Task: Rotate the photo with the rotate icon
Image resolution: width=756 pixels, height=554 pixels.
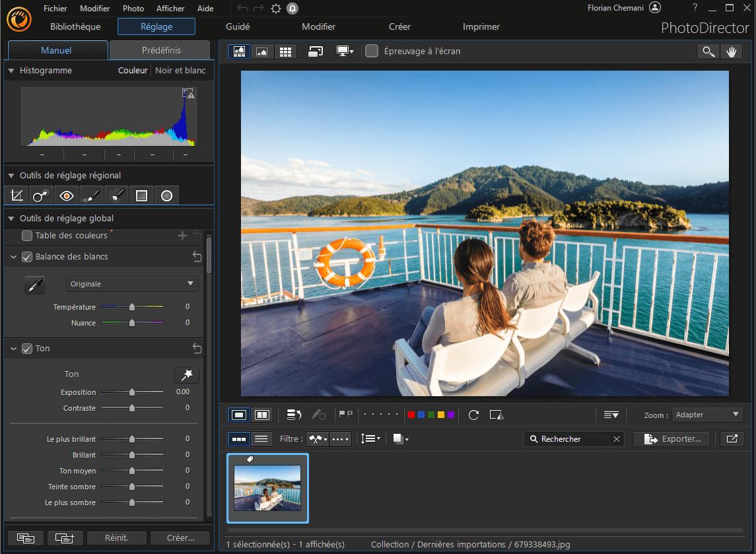Action: click(x=473, y=415)
